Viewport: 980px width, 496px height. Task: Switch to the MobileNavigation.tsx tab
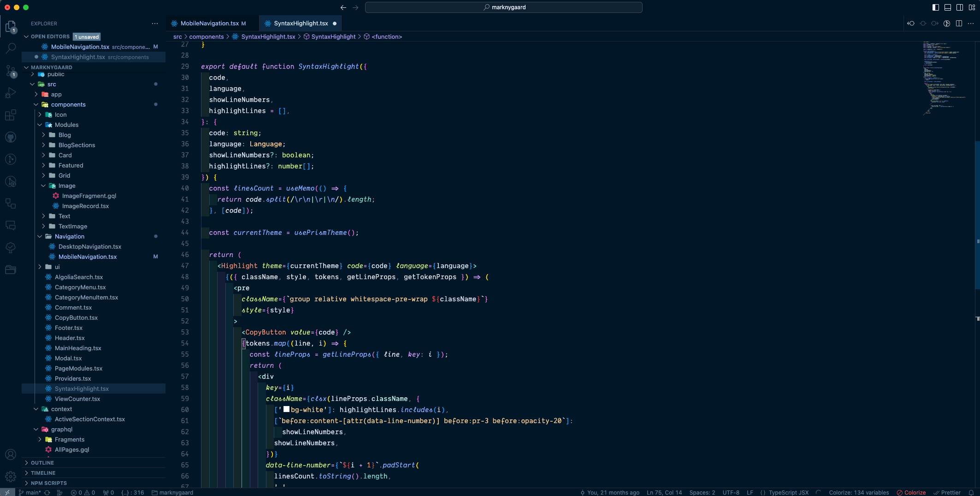tap(209, 24)
